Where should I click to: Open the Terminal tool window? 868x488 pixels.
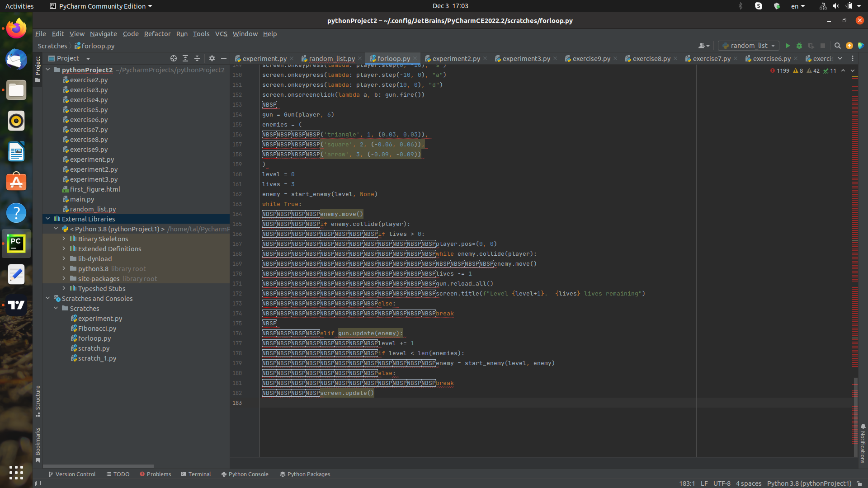tap(196, 474)
